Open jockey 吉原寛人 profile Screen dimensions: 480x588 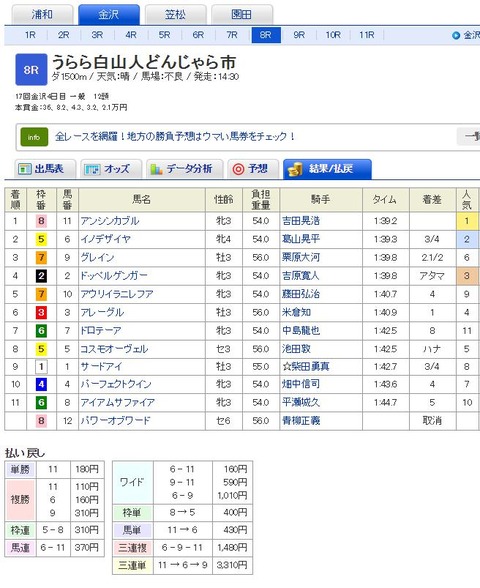click(x=301, y=276)
